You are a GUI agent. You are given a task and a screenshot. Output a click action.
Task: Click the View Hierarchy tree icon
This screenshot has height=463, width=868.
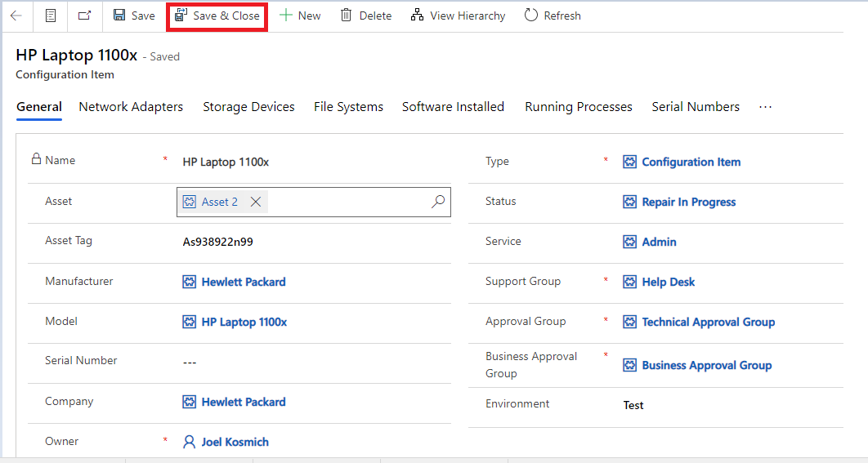(x=417, y=15)
